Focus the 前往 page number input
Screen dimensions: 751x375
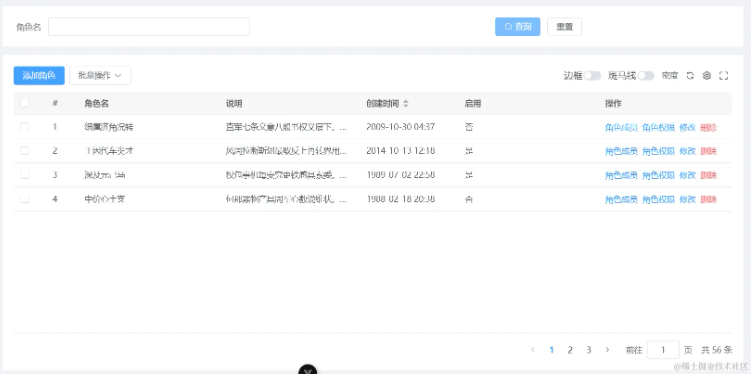[x=663, y=350]
